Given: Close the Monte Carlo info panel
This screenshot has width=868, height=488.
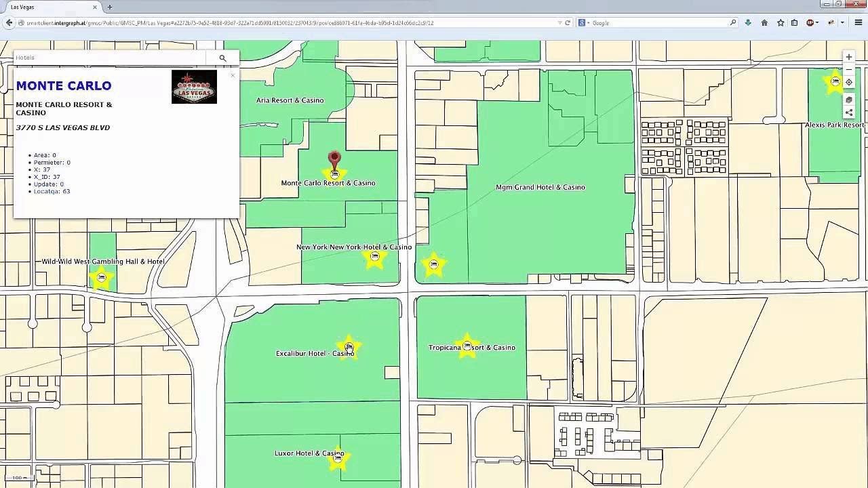Looking at the screenshot, I should pyautogui.click(x=233, y=75).
